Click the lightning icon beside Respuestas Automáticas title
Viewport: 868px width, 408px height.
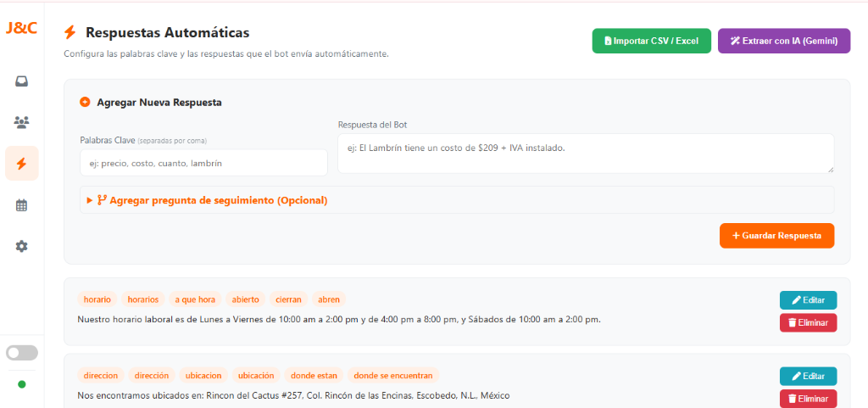pyautogui.click(x=70, y=33)
